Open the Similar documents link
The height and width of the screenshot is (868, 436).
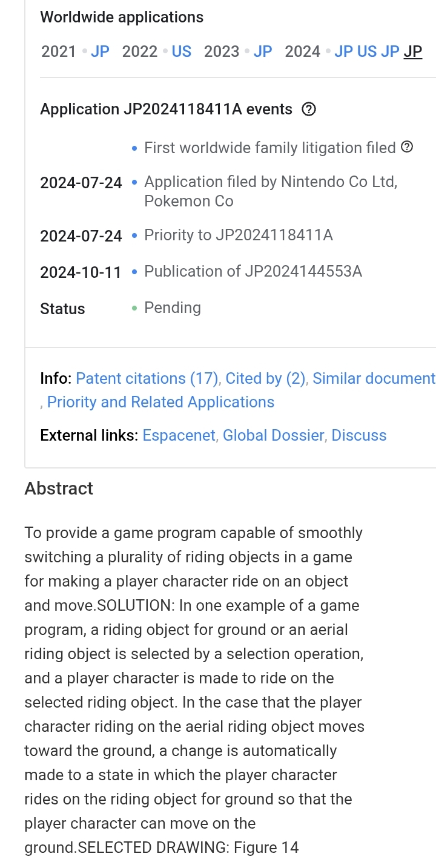click(x=374, y=379)
